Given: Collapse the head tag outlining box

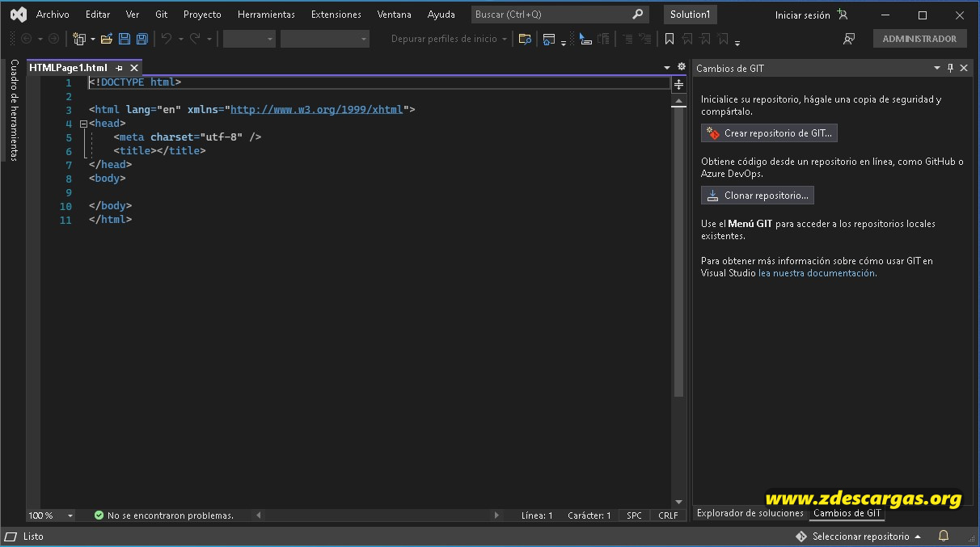Looking at the screenshot, I should coord(83,124).
